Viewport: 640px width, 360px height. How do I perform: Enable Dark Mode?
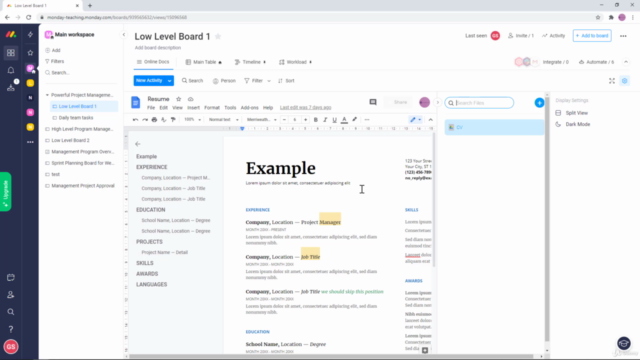click(573, 124)
